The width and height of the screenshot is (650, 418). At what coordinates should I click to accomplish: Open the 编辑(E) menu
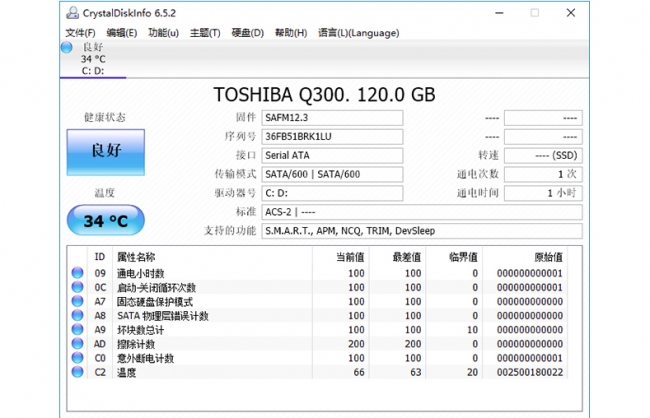(x=122, y=32)
